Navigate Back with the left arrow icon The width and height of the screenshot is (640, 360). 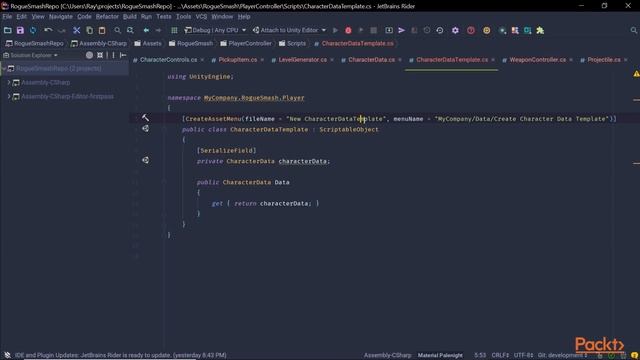[146, 30]
